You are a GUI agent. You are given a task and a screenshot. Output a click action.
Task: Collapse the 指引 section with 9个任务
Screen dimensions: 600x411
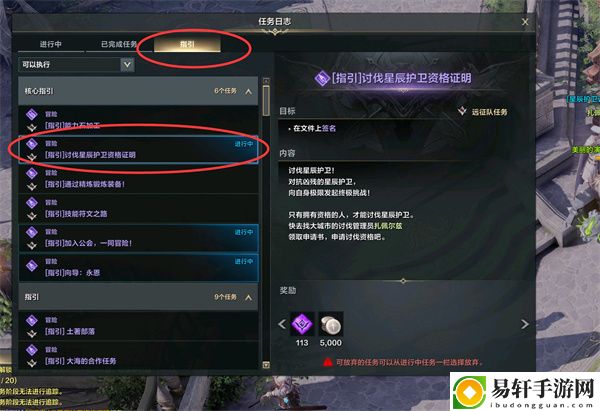coord(249,297)
